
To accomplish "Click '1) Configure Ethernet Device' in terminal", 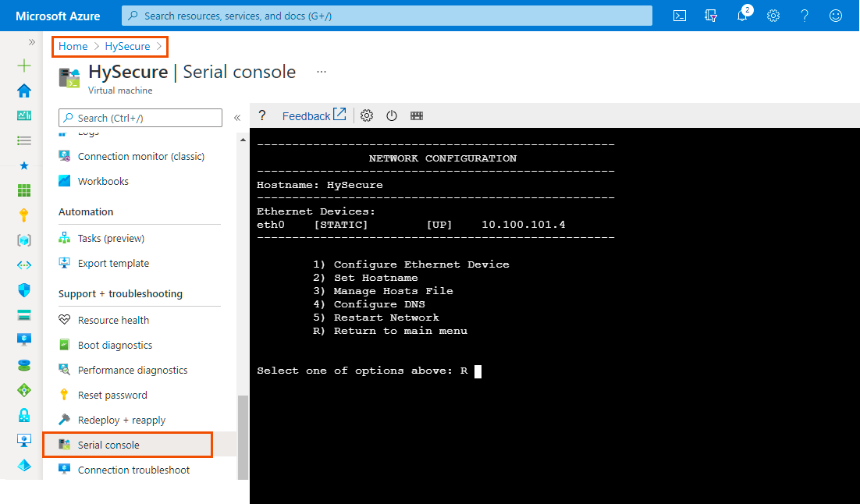I will (411, 264).
